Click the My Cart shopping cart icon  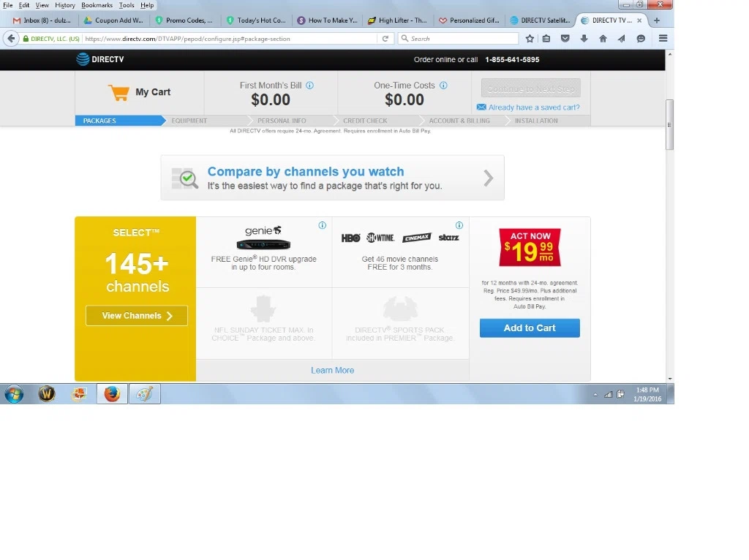(119, 92)
